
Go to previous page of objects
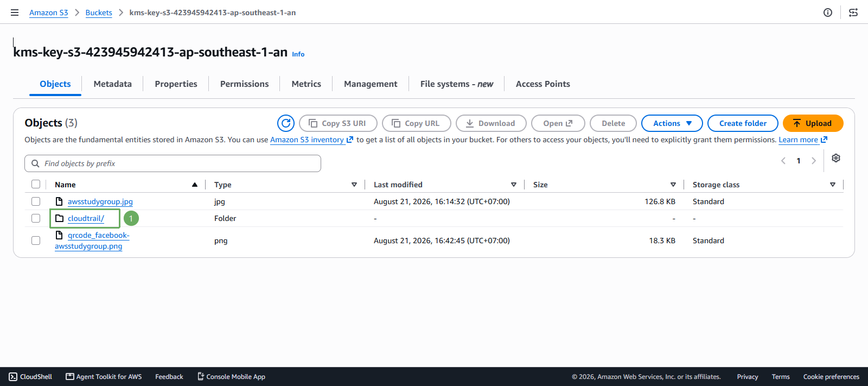[783, 161]
